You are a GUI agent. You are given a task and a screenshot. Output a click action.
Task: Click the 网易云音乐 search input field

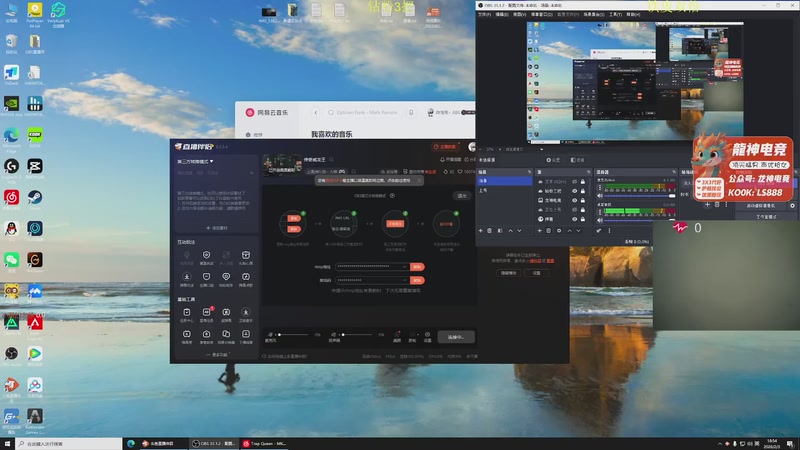(x=365, y=112)
